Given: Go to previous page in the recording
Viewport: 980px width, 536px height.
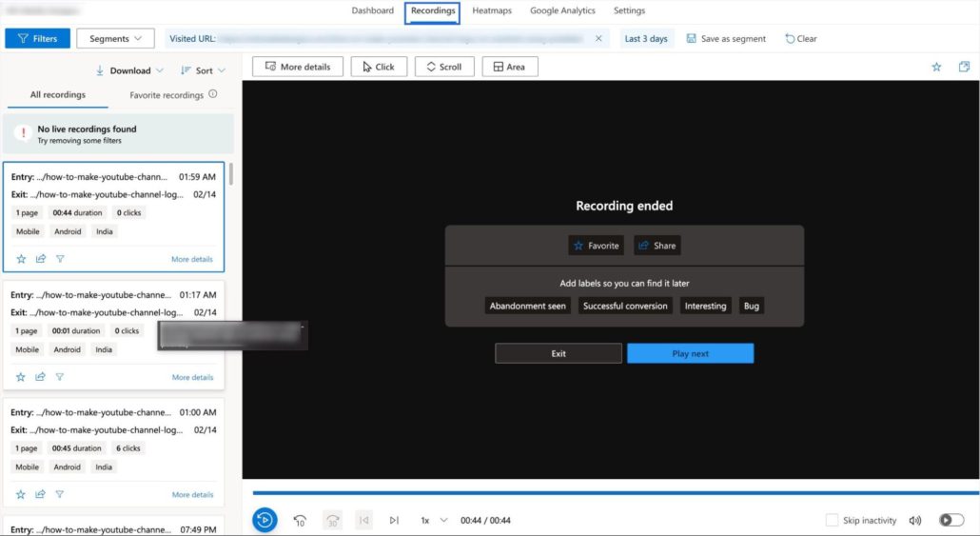Looking at the screenshot, I should pyautogui.click(x=363, y=520).
